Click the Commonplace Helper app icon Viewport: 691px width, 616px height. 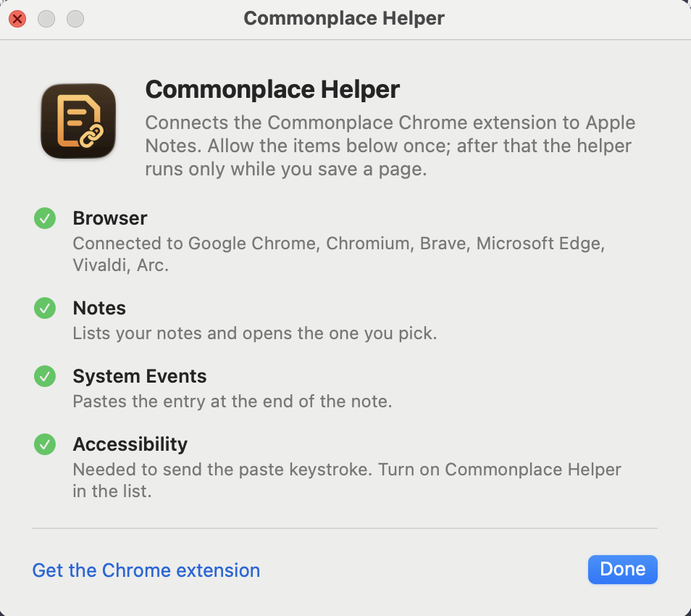(x=78, y=121)
